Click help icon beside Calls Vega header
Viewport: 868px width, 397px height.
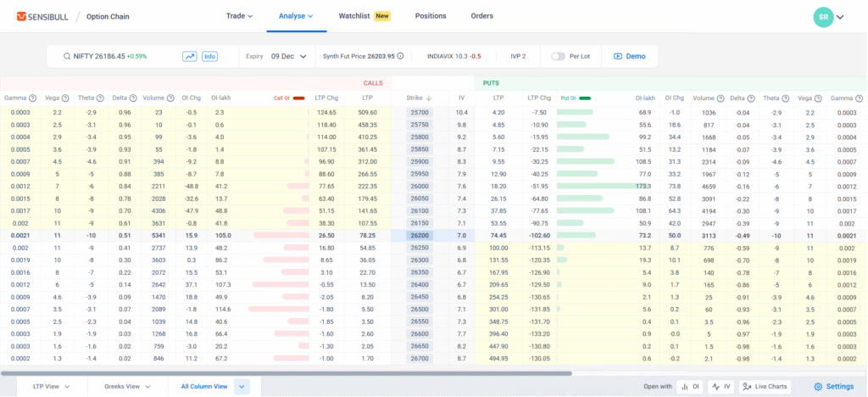point(64,98)
